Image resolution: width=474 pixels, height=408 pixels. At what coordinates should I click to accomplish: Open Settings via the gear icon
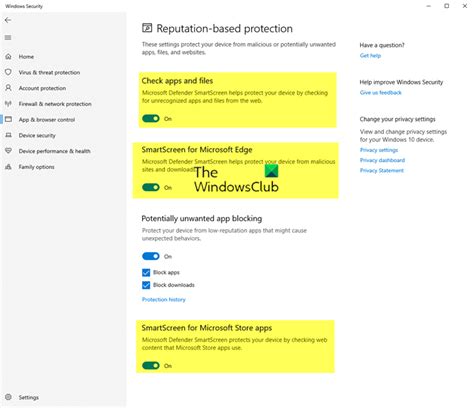[x=8, y=397]
